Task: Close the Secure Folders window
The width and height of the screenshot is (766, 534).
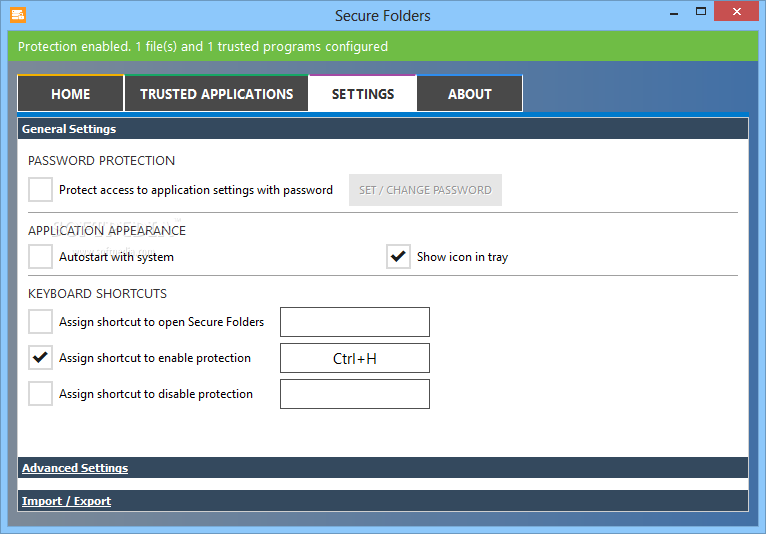Action: [736, 12]
